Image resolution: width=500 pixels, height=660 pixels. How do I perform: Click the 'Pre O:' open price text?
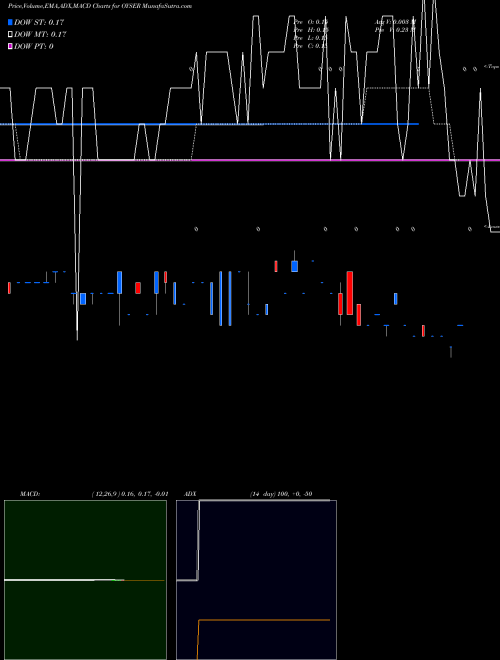coord(311,22)
